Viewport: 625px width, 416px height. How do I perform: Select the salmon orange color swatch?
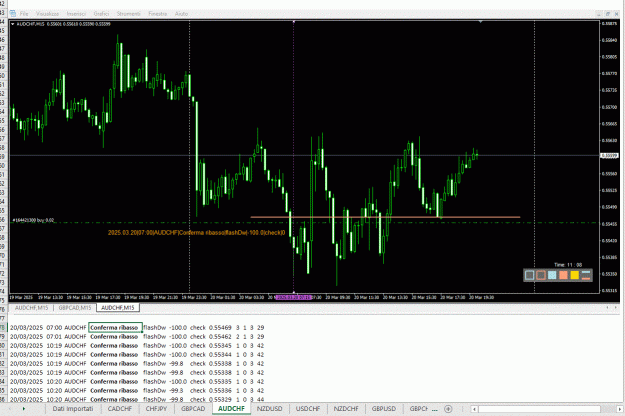[x=563, y=275]
